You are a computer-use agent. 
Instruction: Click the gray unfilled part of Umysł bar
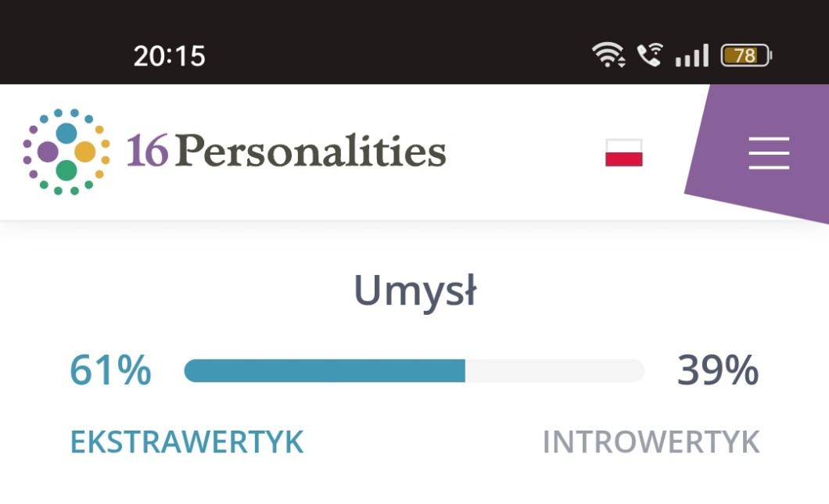click(554, 371)
